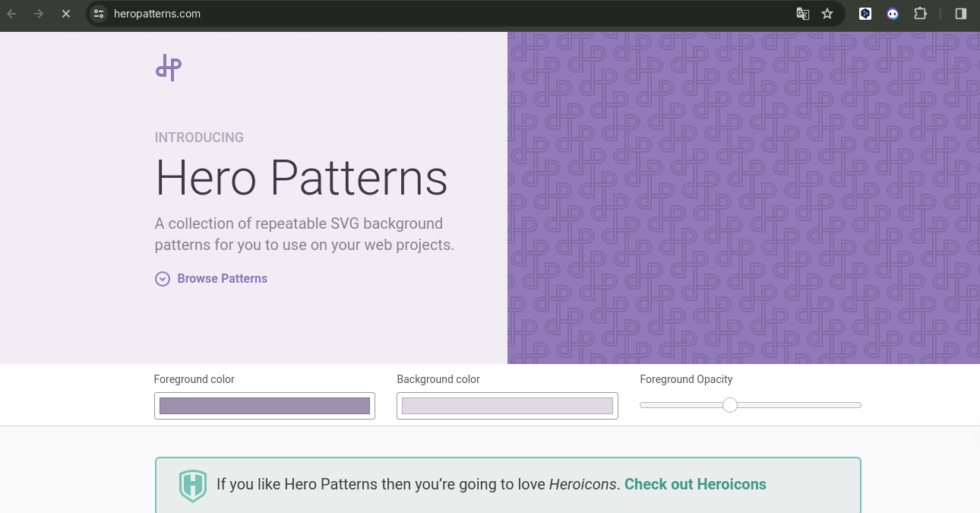Click the translate page icon
Viewport: 980px width, 513px height.
pyautogui.click(x=803, y=14)
